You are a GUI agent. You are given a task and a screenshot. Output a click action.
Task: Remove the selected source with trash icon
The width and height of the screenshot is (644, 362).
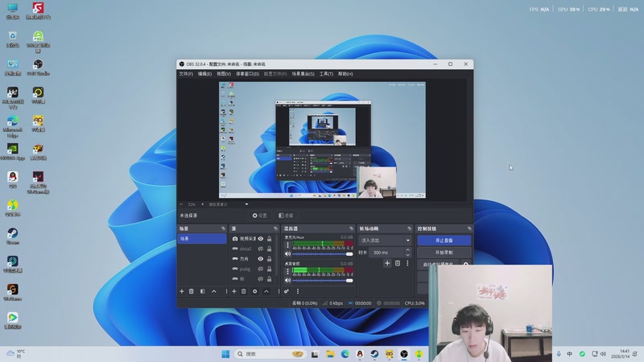pos(244,291)
